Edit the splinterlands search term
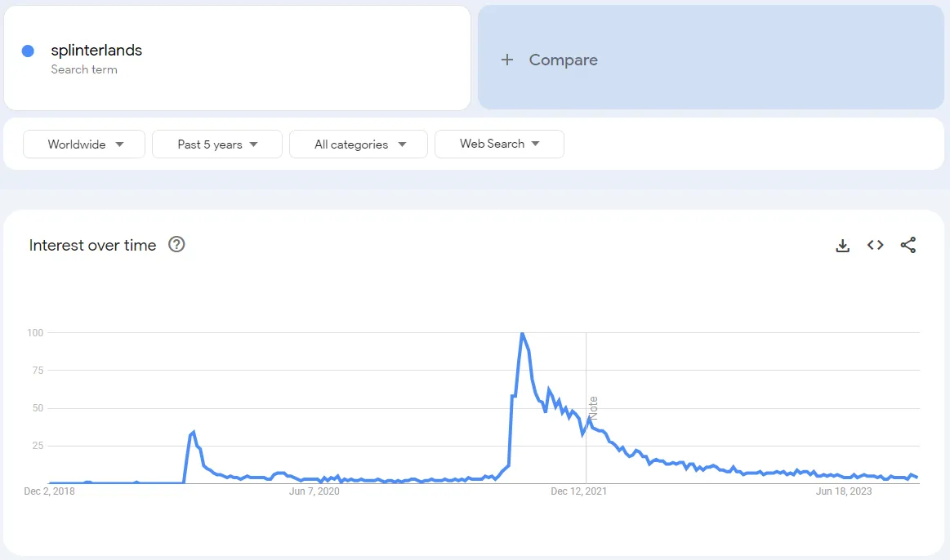The height and width of the screenshot is (560, 950). tap(96, 51)
